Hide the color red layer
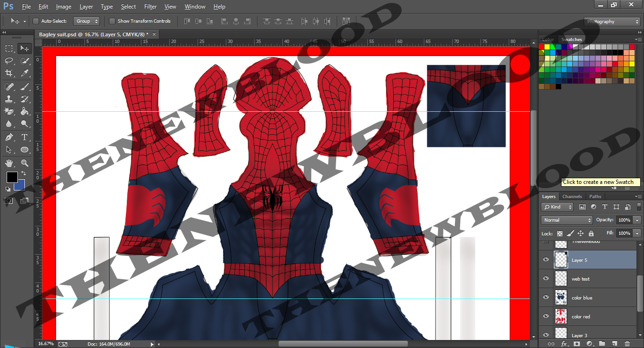This screenshot has height=348, width=644. coord(546,316)
